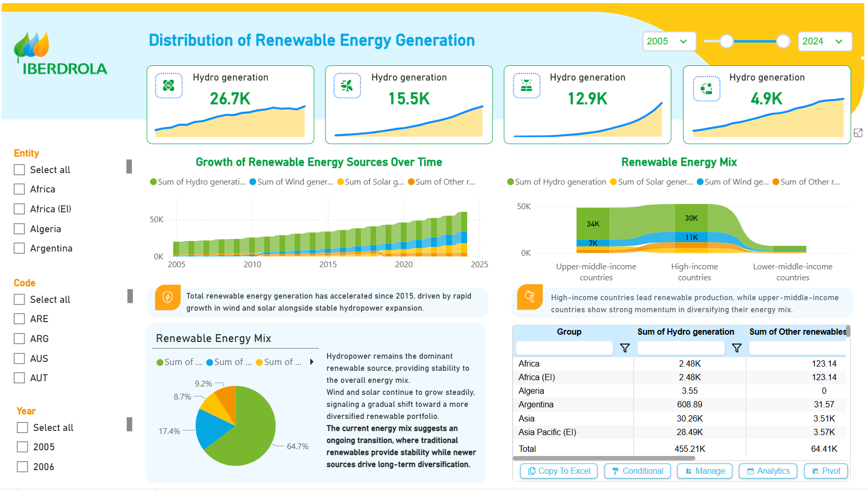Sort by the Group column header
This screenshot has height=490, width=868.
[569, 332]
